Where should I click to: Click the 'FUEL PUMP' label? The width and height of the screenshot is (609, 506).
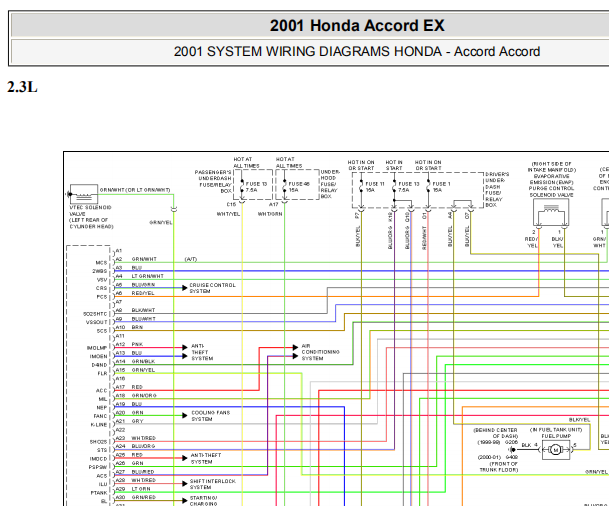556,436
